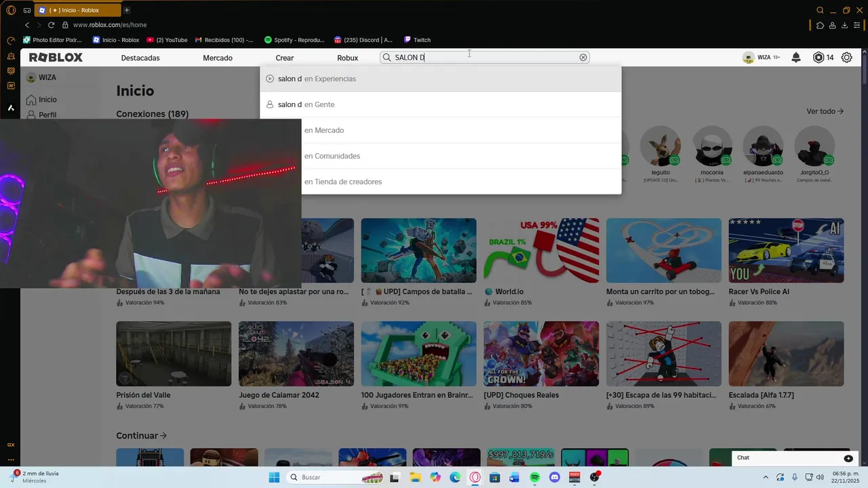Click the browser downloads icon

844,25
